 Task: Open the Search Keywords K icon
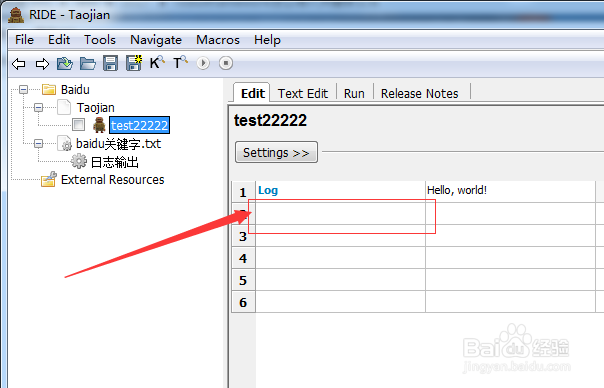[x=157, y=62]
